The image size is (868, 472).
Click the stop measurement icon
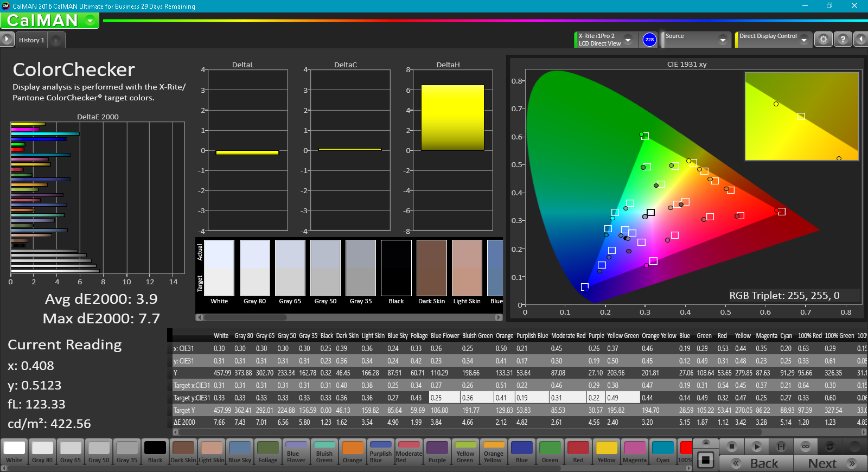(x=732, y=447)
